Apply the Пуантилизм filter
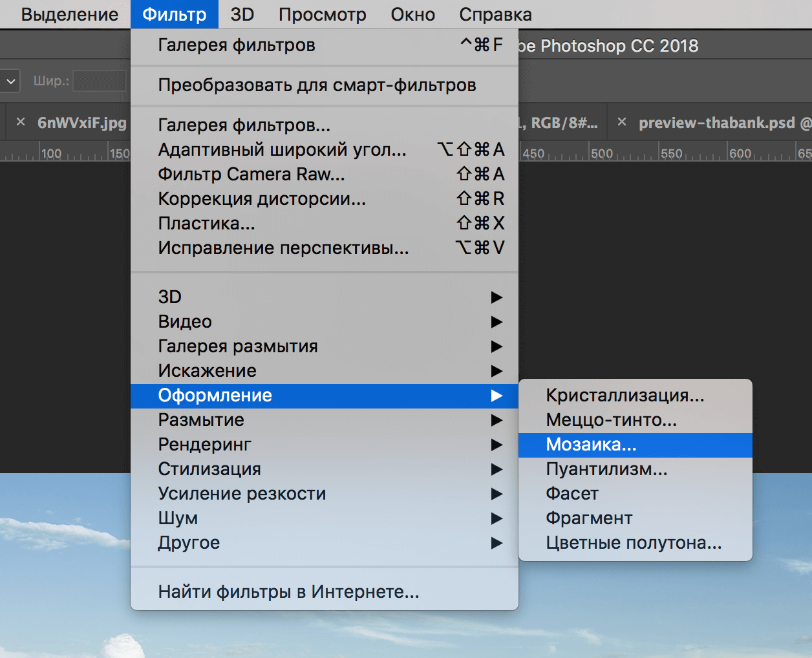This screenshot has height=658, width=812. [606, 469]
